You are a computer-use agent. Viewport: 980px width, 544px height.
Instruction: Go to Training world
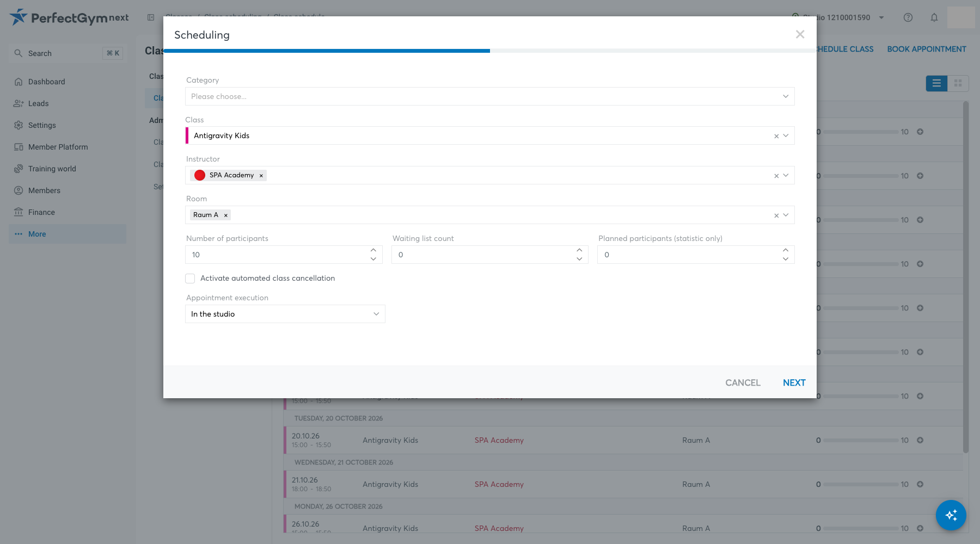68,169
